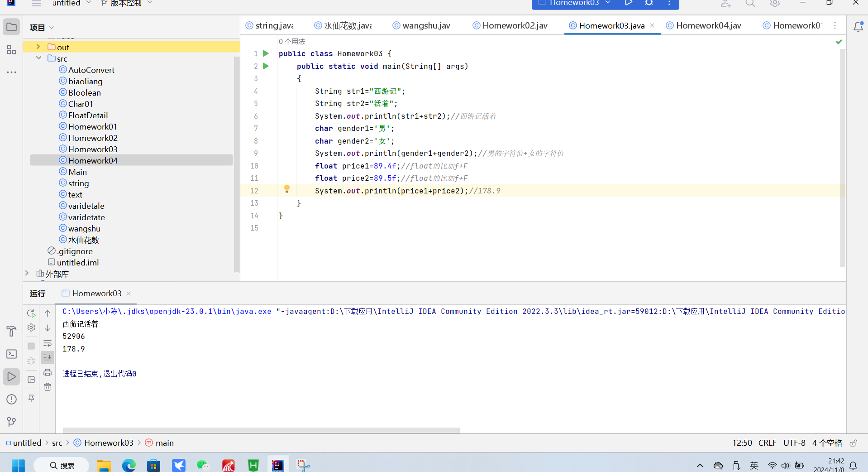The height and width of the screenshot is (472, 868).
Task: Open the Terminal tool window icon
Action: click(x=12, y=354)
